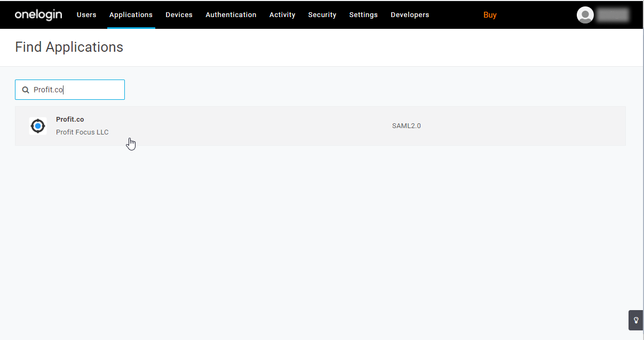Open the user avatar profile icon

(x=585, y=15)
